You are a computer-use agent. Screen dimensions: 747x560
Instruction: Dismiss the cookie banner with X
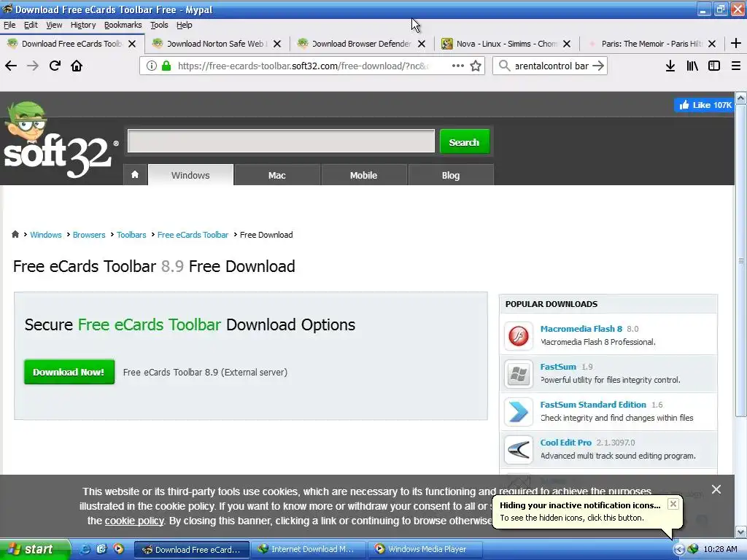pos(716,489)
